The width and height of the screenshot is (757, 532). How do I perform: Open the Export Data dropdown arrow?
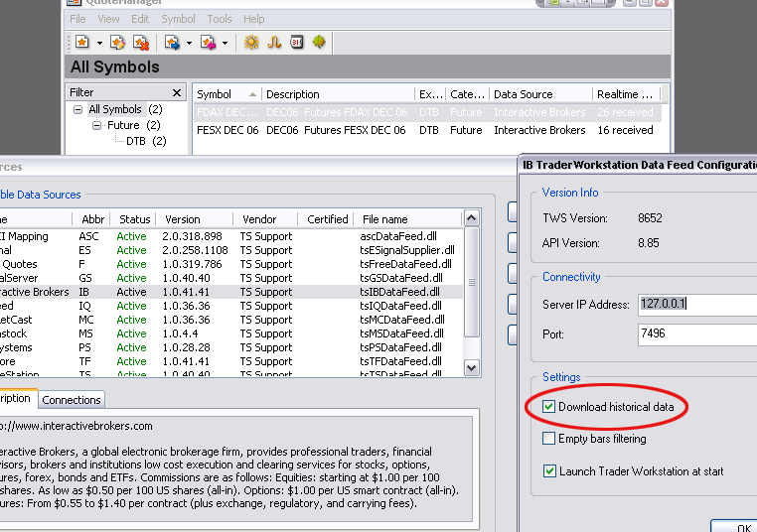(225, 43)
